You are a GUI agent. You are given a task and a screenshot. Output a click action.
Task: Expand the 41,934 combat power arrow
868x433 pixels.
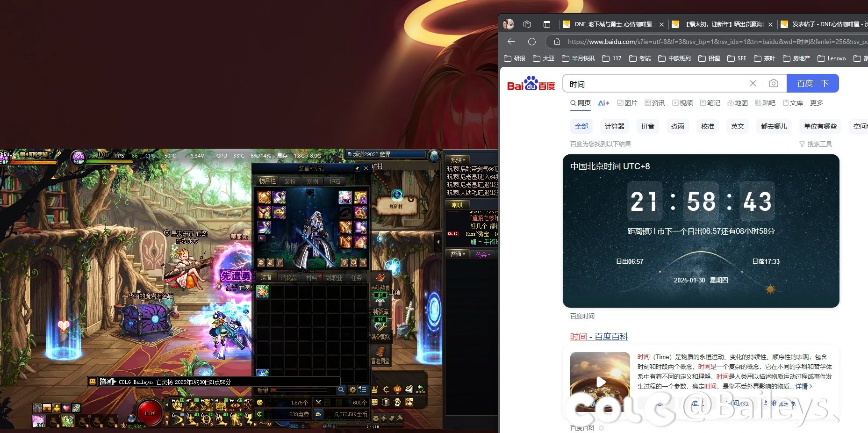pyautogui.click(x=145, y=426)
